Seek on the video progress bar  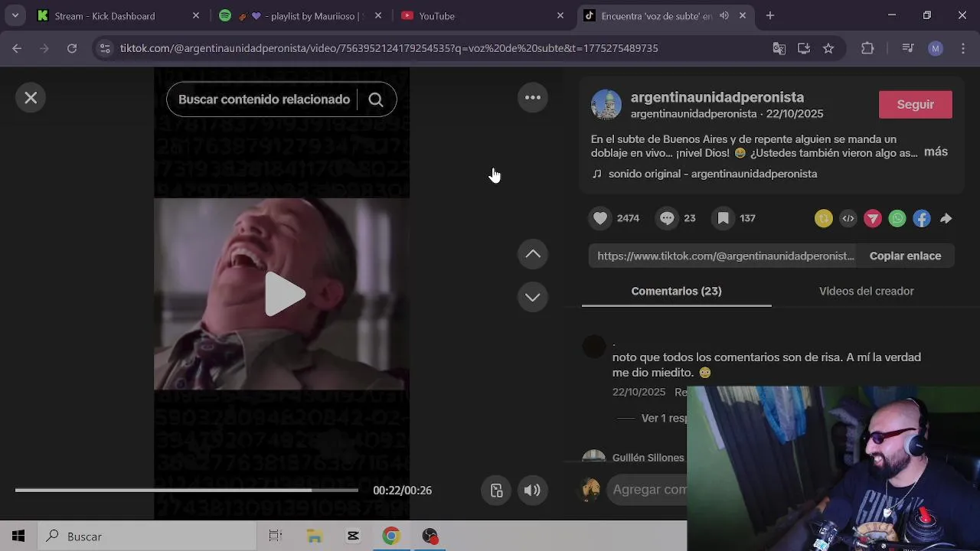click(x=187, y=490)
